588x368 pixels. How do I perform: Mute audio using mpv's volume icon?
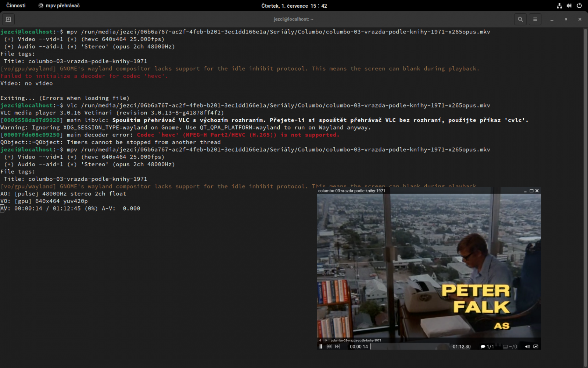click(x=528, y=346)
